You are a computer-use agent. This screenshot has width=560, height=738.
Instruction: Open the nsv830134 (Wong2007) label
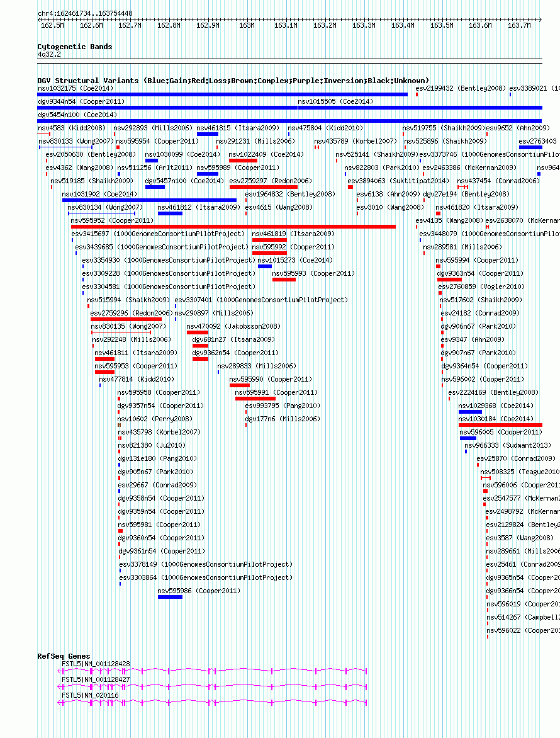(105, 207)
